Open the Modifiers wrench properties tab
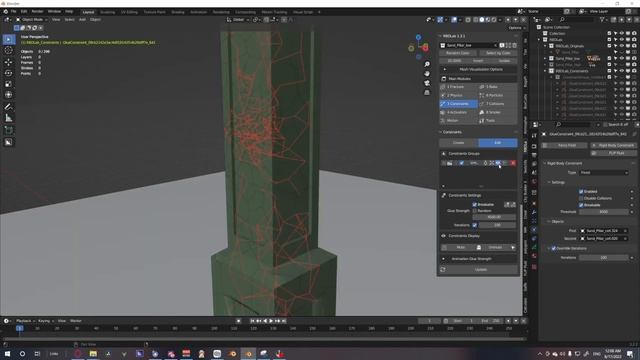This screenshot has height=360, width=640. point(534,212)
